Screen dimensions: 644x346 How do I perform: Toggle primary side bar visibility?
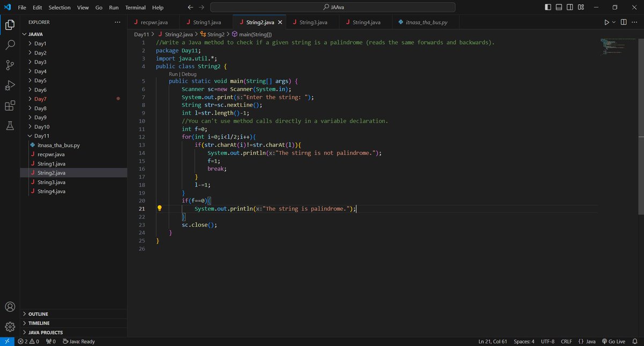(547, 8)
